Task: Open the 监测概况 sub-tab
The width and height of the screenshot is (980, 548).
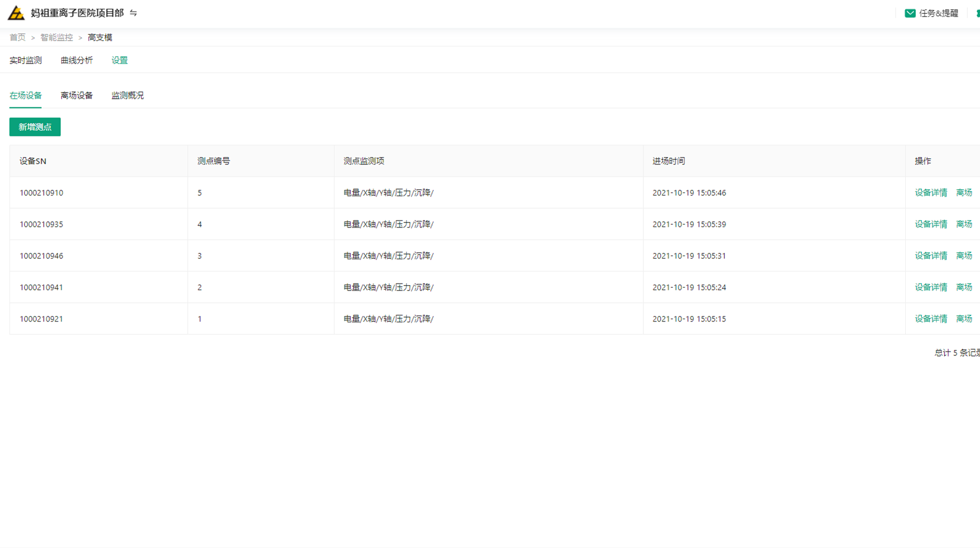Action: [127, 95]
